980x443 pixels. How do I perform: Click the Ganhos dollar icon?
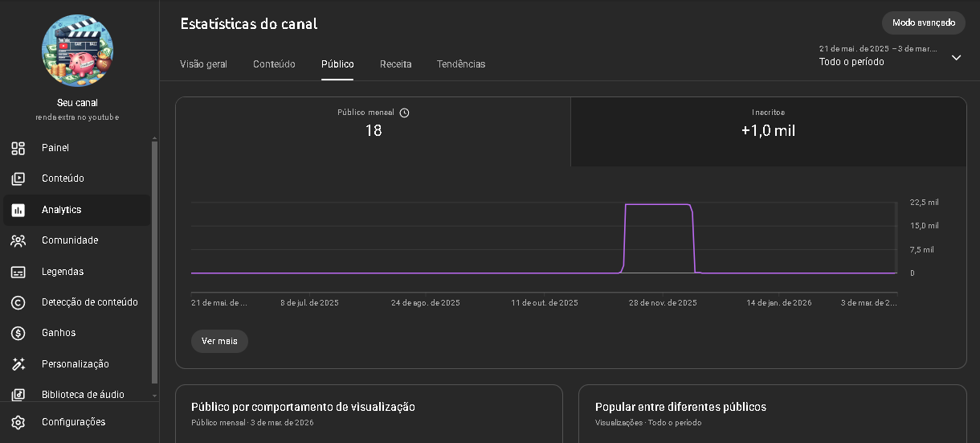pyautogui.click(x=18, y=333)
